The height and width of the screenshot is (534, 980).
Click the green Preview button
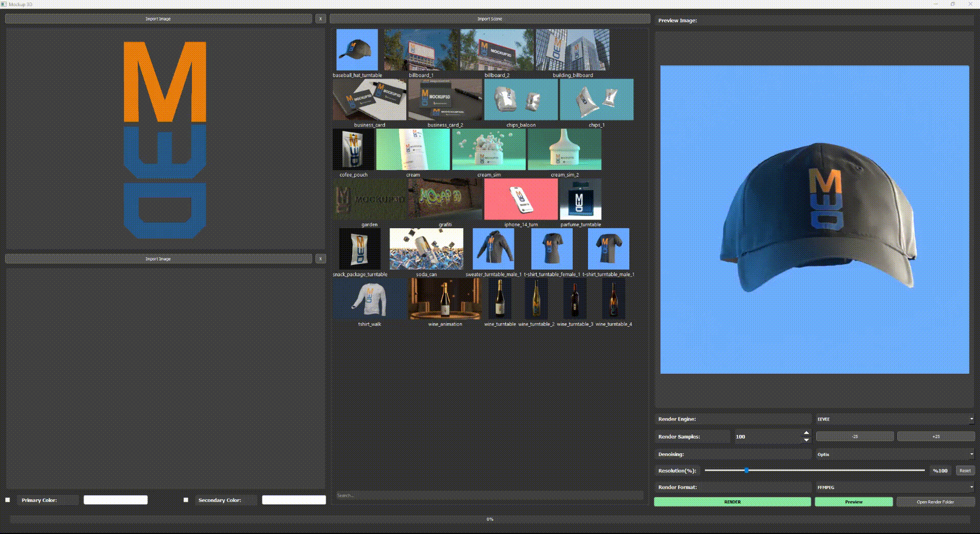[x=854, y=502]
